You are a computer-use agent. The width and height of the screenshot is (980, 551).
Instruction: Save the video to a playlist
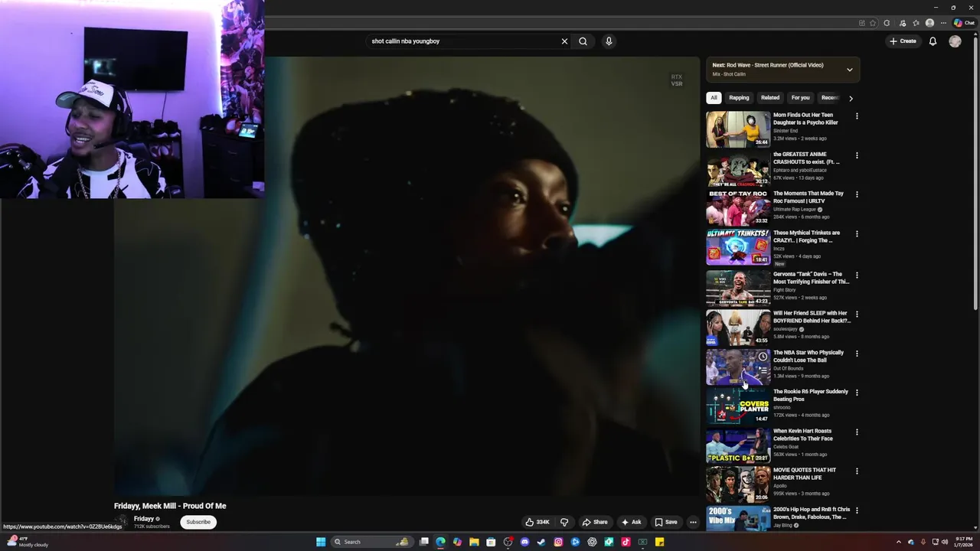click(665, 522)
